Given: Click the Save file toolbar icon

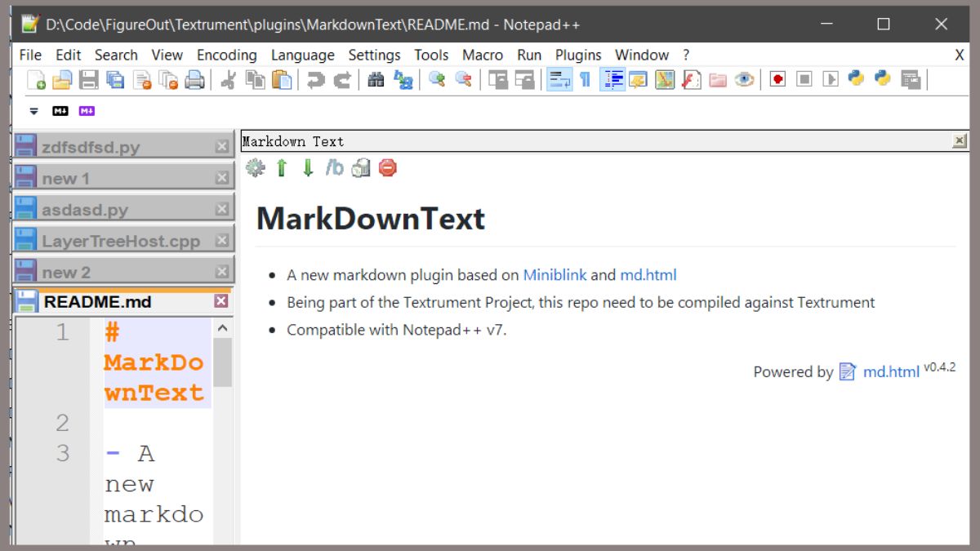Looking at the screenshot, I should [88, 80].
